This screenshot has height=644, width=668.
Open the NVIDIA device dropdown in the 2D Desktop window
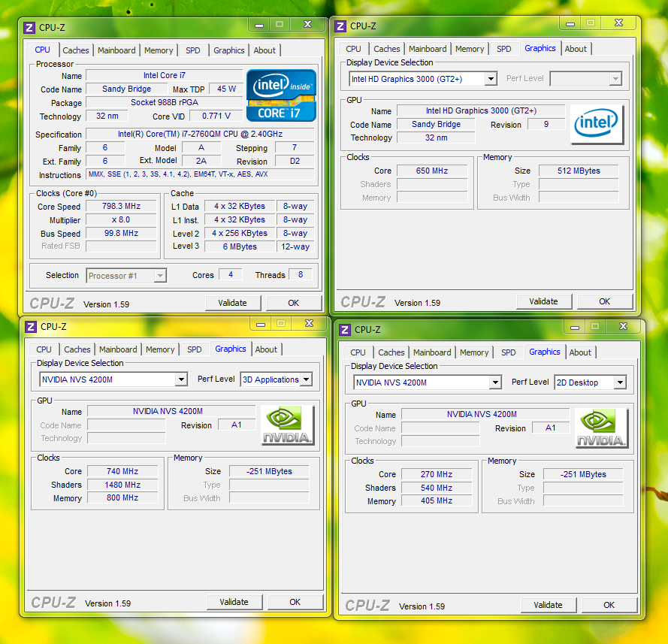coord(495,382)
